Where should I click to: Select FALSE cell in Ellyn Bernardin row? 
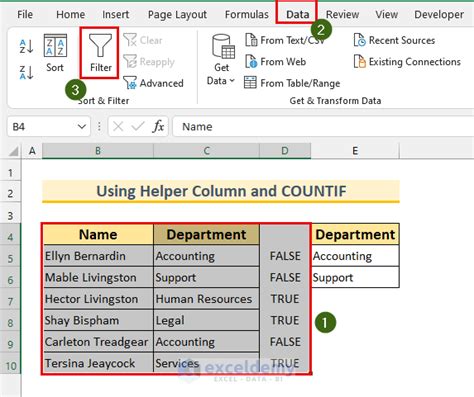(285, 256)
